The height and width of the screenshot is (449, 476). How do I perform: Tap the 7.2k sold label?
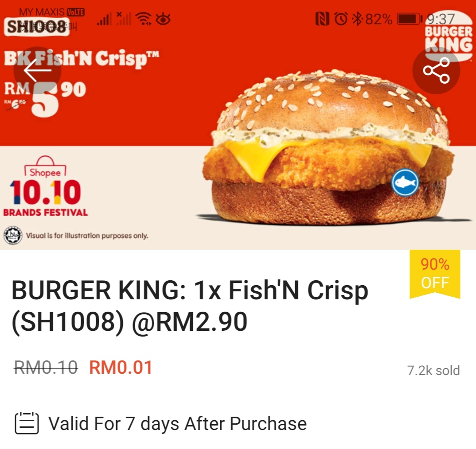click(433, 371)
